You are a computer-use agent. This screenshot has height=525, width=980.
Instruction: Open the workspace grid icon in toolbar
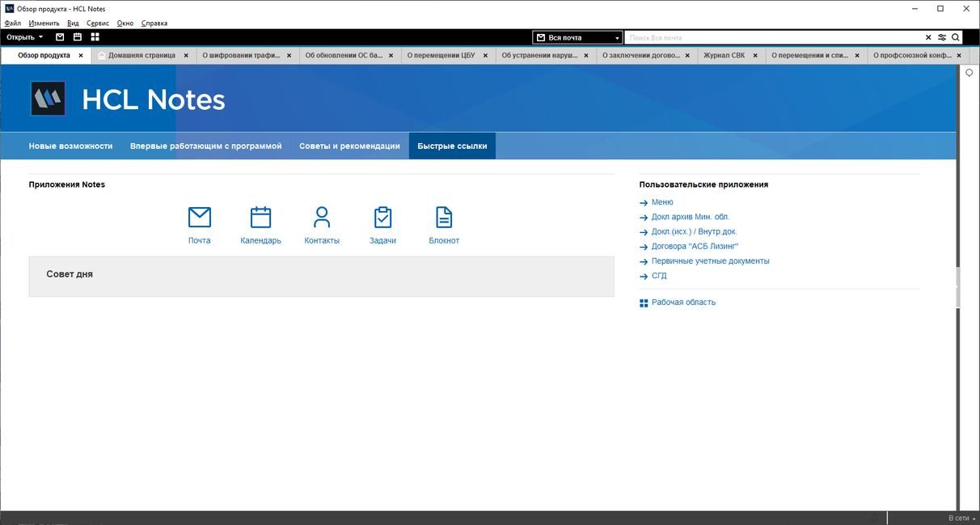point(95,37)
